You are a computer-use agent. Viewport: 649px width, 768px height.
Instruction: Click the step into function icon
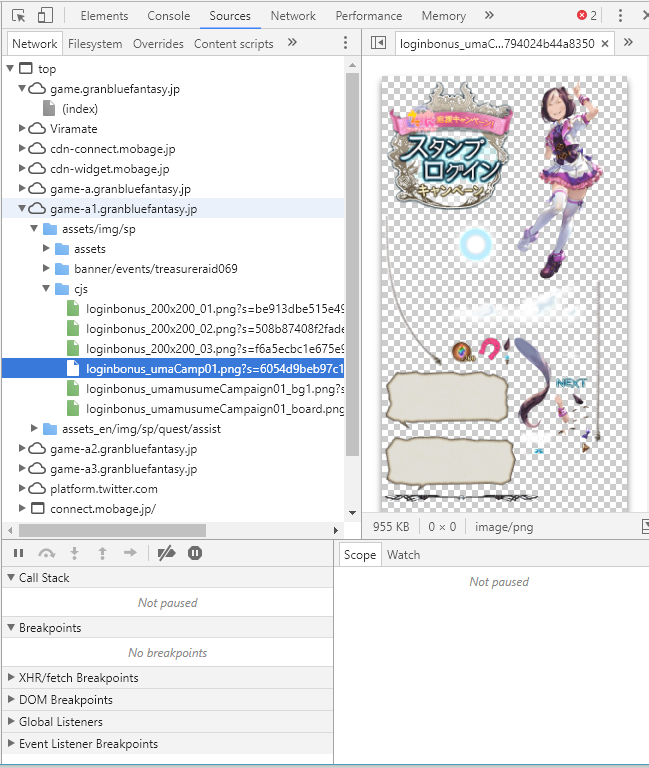tap(74, 553)
